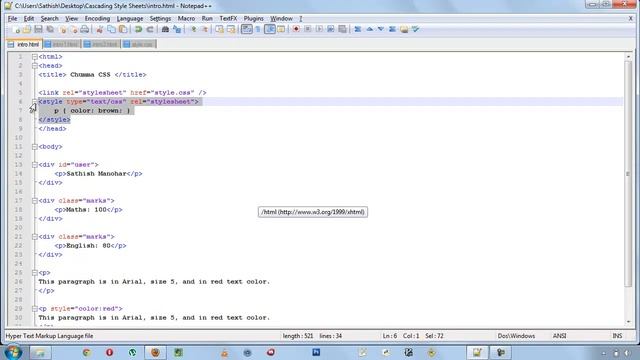Toggle INS mode in the status bar
The image size is (640, 360).
coord(617,336)
